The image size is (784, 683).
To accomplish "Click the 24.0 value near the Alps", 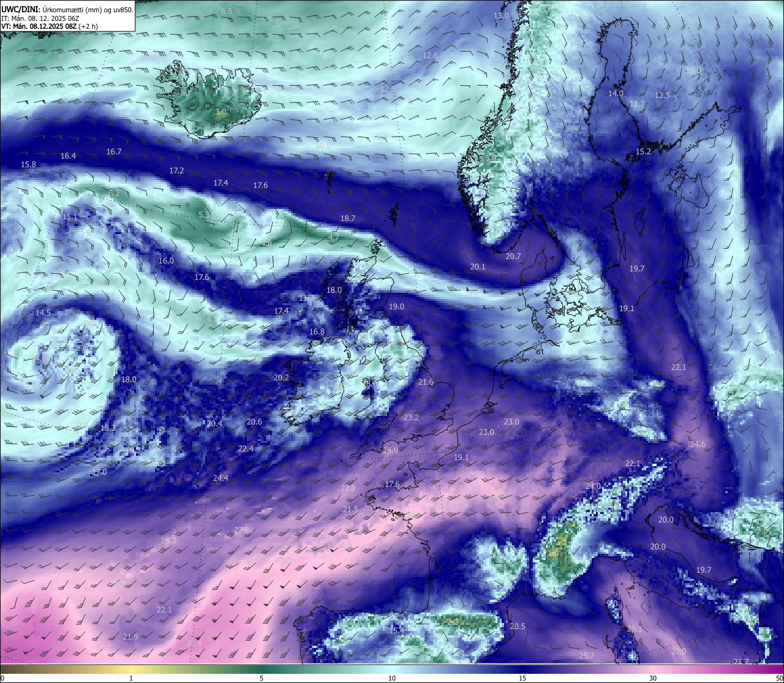I will [593, 486].
